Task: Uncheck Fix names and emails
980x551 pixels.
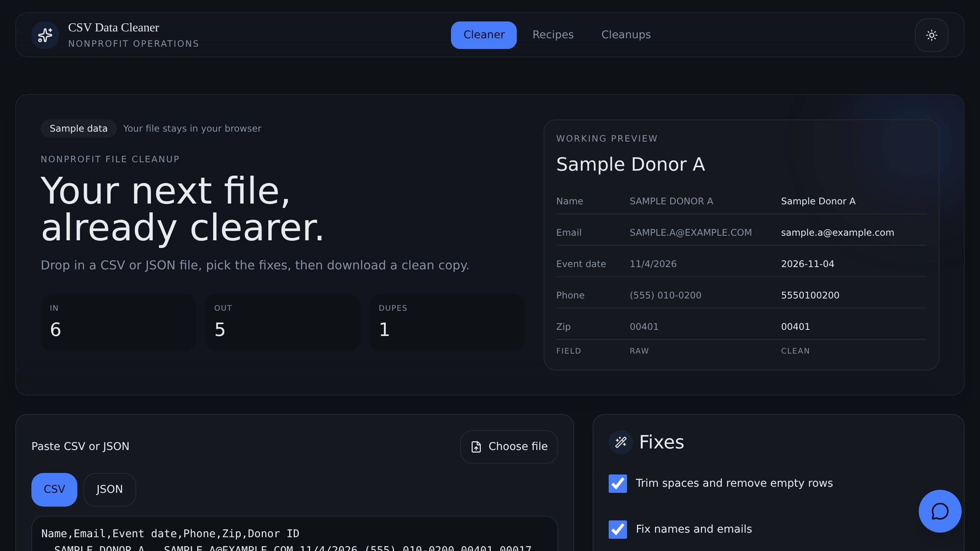Action: [x=617, y=529]
